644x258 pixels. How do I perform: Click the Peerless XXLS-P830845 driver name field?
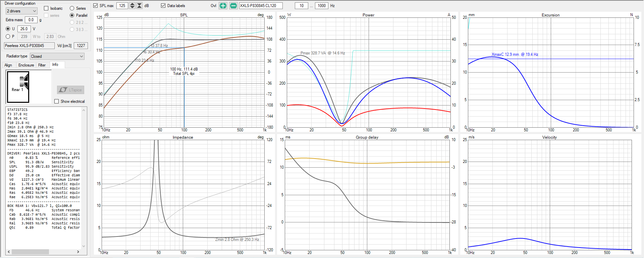pyautogui.click(x=29, y=46)
